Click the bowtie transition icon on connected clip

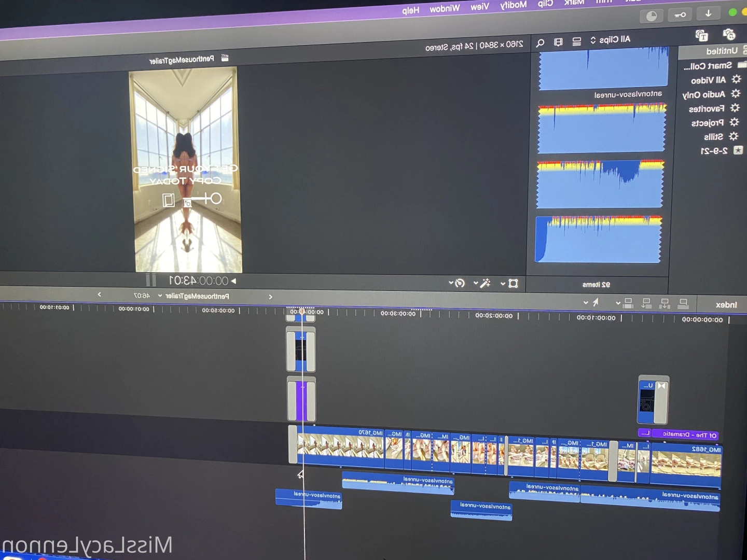point(661,386)
